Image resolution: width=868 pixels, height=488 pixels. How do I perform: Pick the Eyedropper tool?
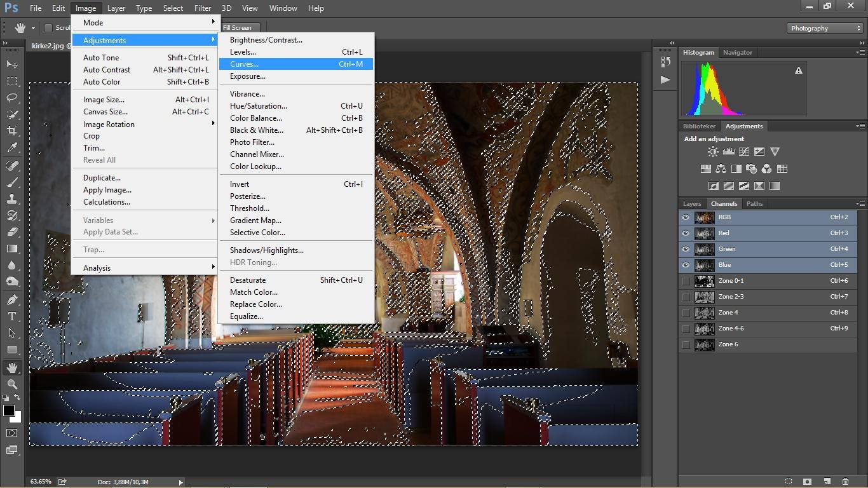click(x=12, y=147)
